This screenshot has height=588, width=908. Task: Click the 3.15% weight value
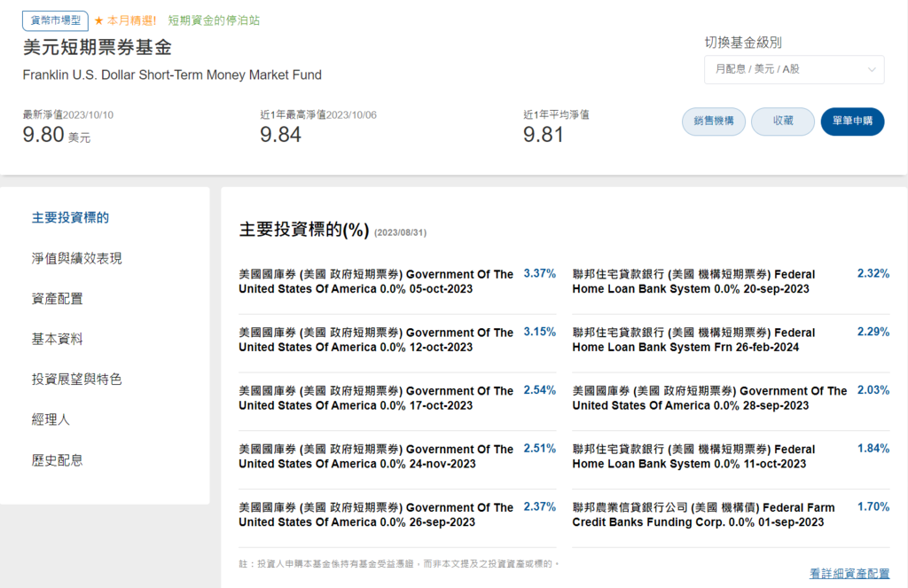coord(540,332)
